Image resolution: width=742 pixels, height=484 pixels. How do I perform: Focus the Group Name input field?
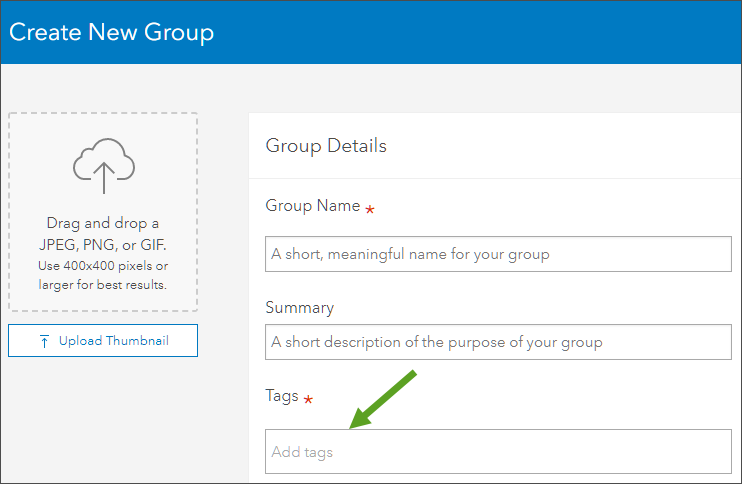[498, 254]
